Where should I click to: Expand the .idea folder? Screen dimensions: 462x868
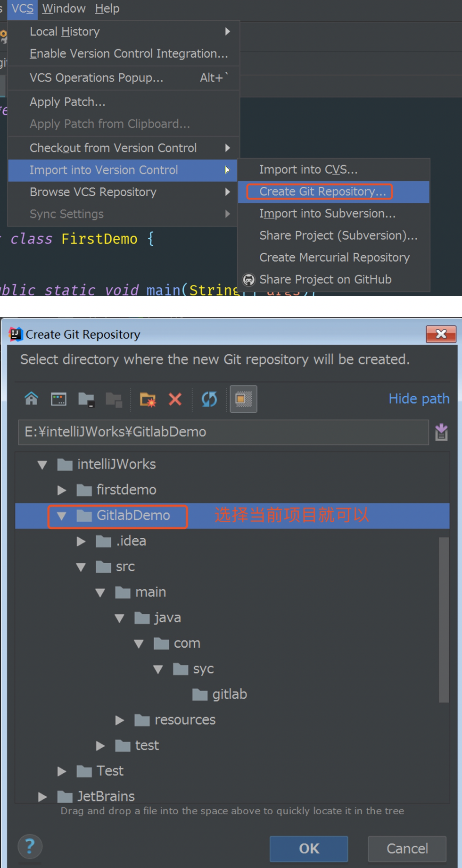[x=81, y=541]
